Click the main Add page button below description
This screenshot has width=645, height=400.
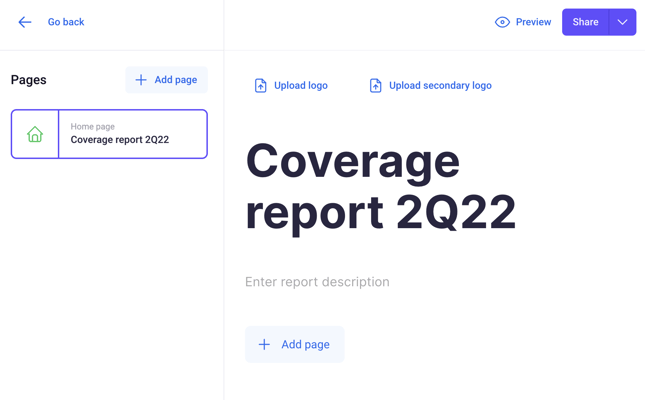295,344
